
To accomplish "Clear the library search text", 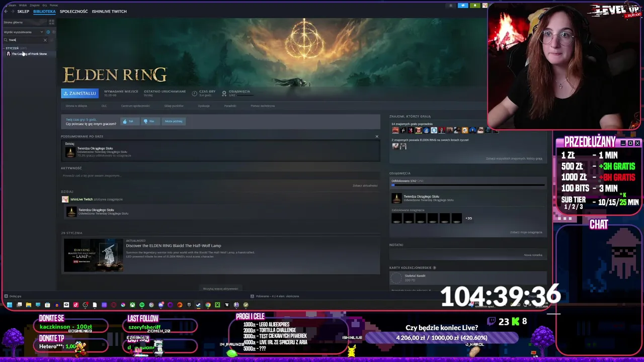I will [x=45, y=40].
